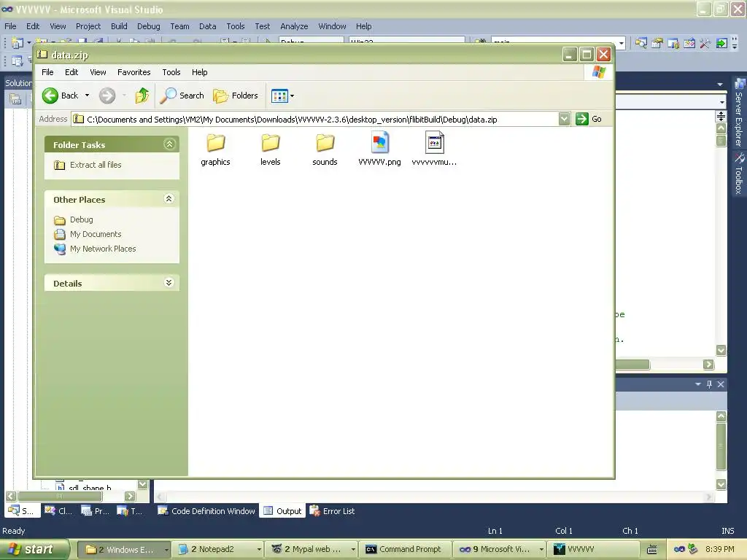
Task: Switch to Notepad2 taskbar group
Action: (217, 550)
